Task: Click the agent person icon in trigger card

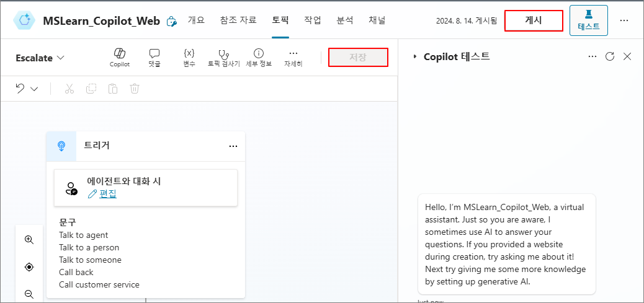Action: coord(71,188)
